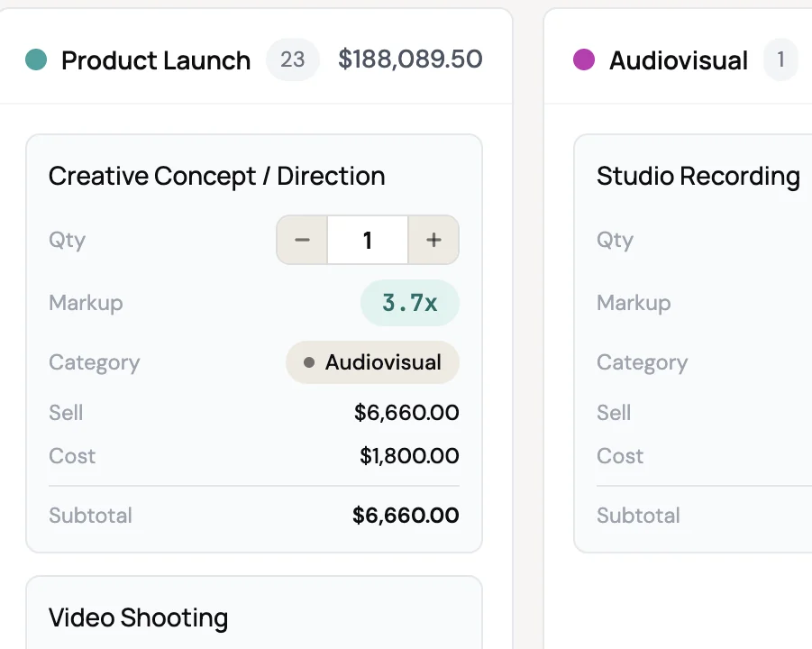The image size is (812, 649).
Task: Select the teal Product Launch color dot
Action: point(36,59)
